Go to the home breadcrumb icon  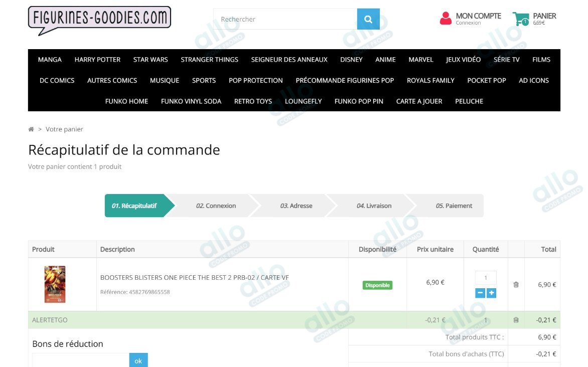pyautogui.click(x=31, y=129)
